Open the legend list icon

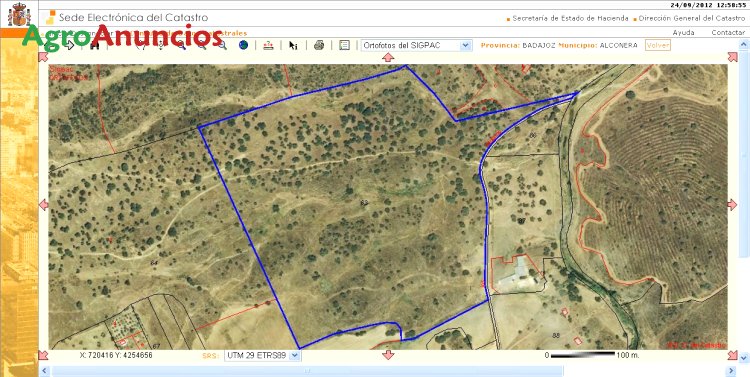344,45
